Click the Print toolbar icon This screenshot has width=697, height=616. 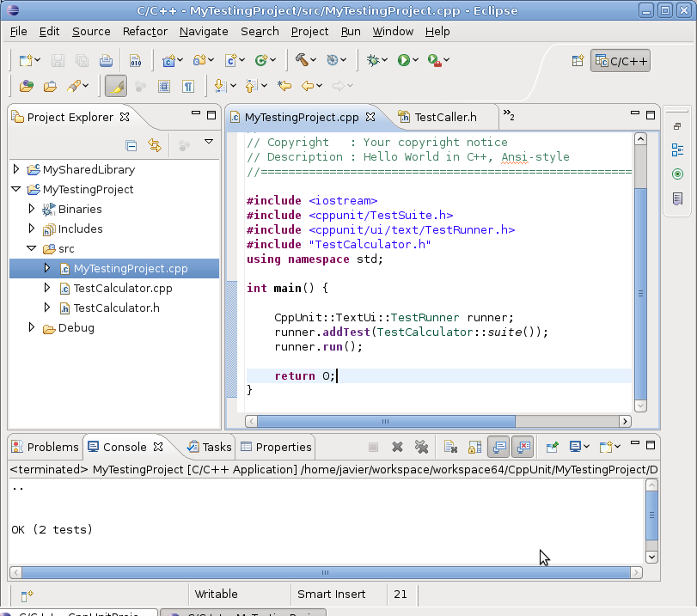tap(106, 60)
